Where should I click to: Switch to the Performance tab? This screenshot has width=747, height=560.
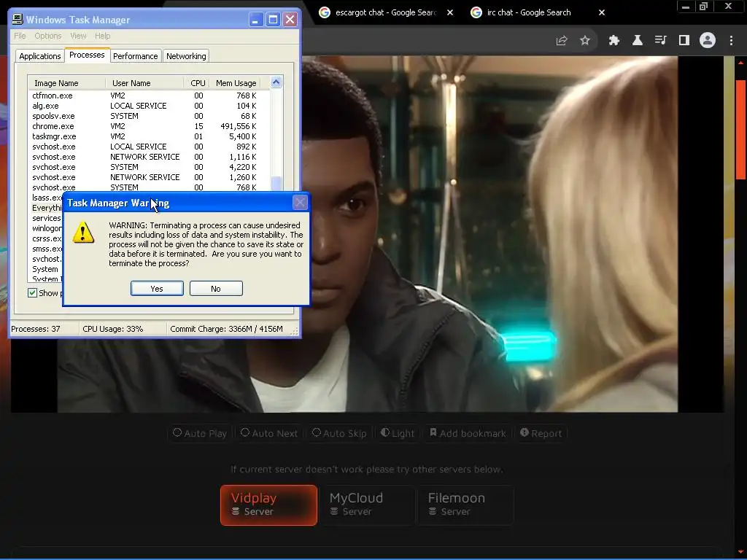[135, 56]
